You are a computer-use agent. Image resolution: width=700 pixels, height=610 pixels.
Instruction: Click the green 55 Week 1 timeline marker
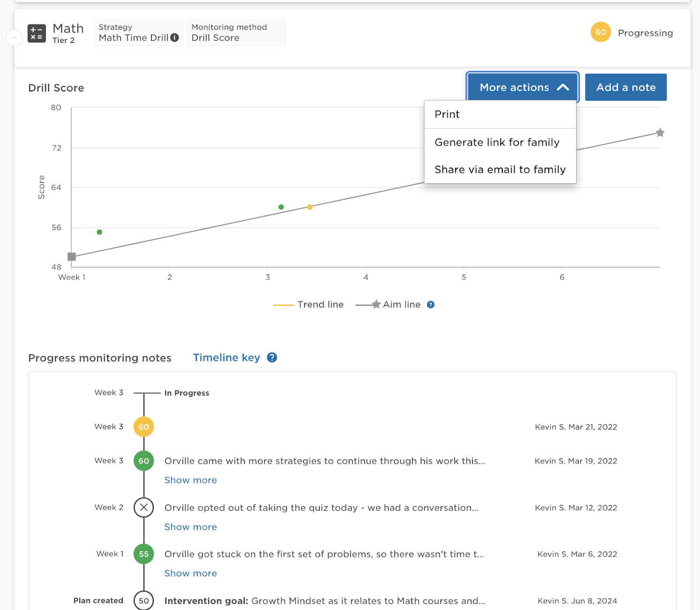click(x=143, y=554)
